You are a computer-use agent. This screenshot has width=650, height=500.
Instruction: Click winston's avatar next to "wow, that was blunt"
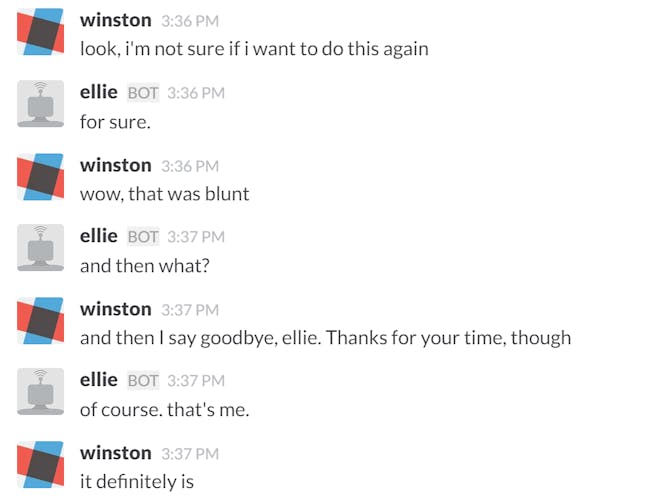point(41,177)
